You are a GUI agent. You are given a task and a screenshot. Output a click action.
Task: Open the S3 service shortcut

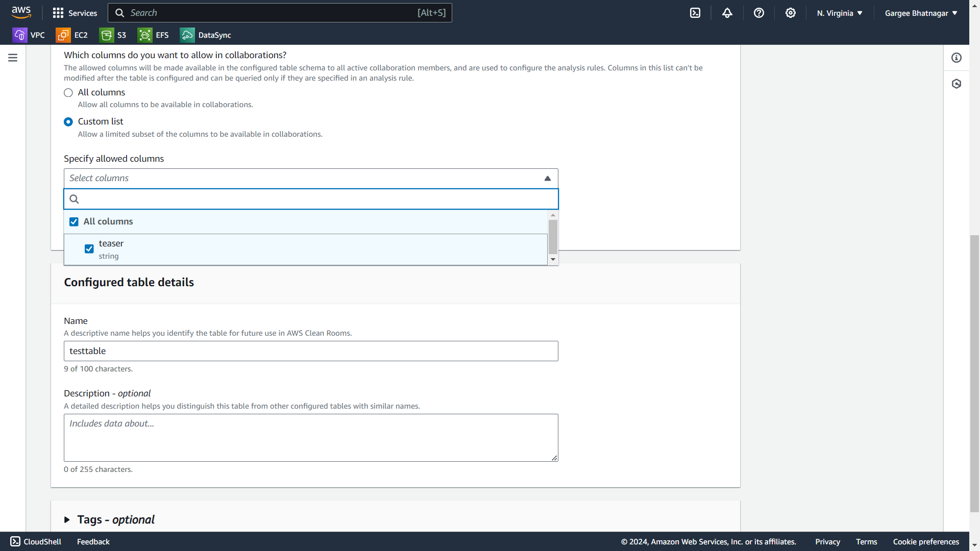113,35
